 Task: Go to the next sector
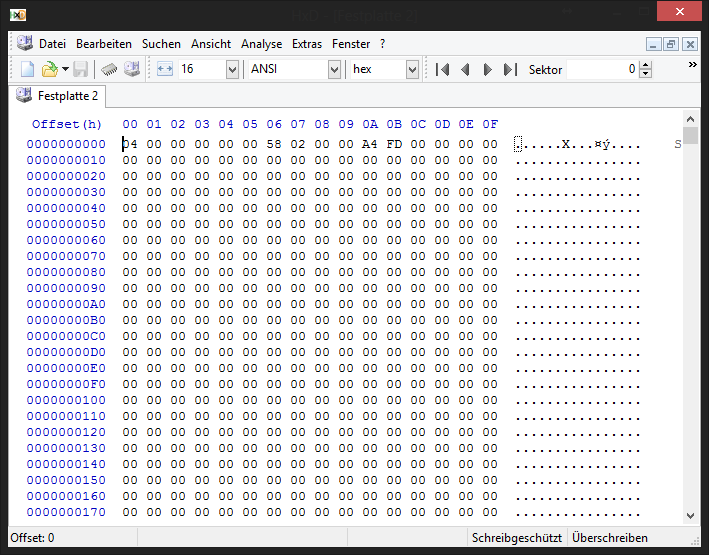[x=487, y=70]
